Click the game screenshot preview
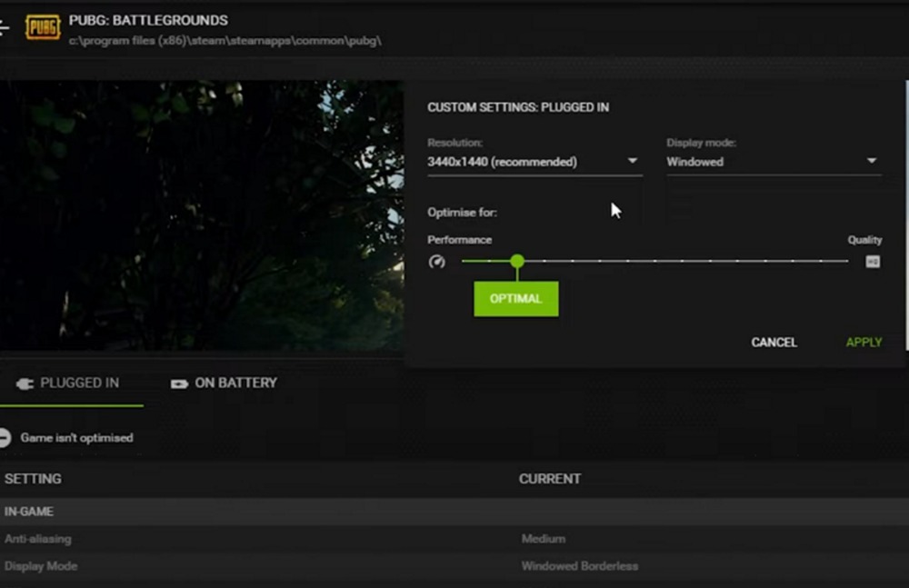The width and height of the screenshot is (909, 588). click(202, 215)
